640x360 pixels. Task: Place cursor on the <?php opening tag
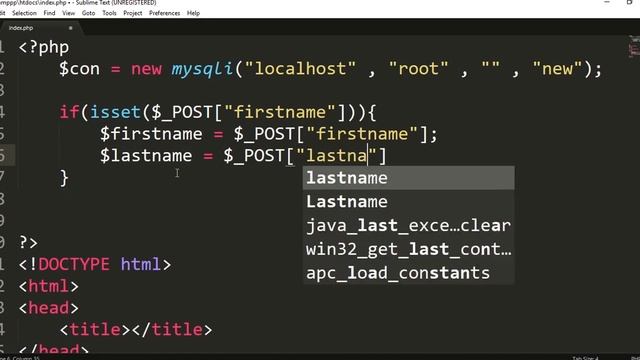[44, 47]
